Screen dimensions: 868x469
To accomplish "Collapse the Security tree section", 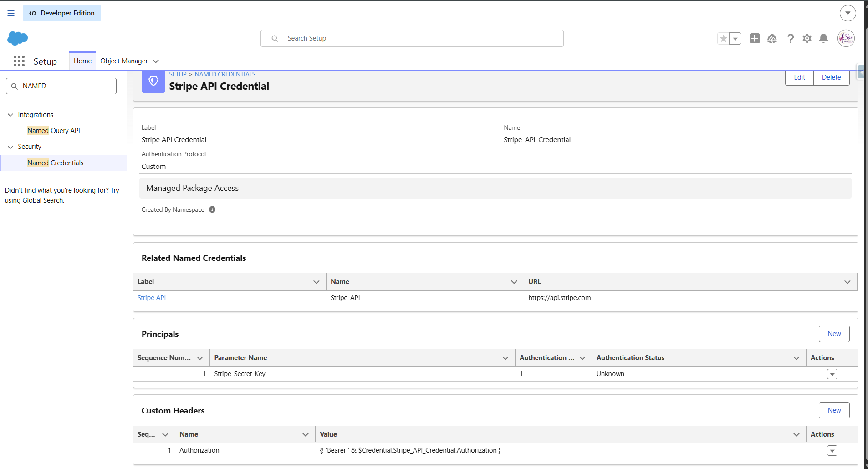I will pyautogui.click(x=10, y=147).
